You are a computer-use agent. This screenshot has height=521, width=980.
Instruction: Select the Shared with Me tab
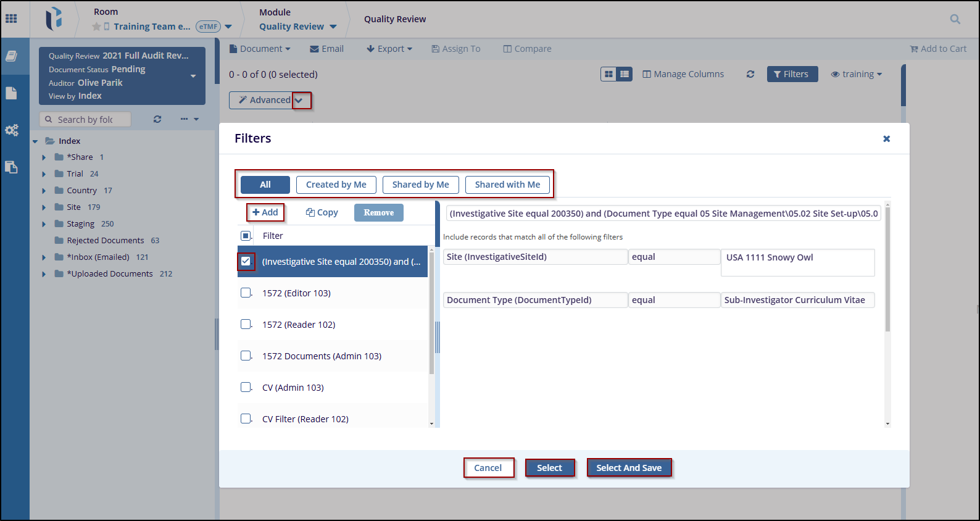click(x=507, y=185)
